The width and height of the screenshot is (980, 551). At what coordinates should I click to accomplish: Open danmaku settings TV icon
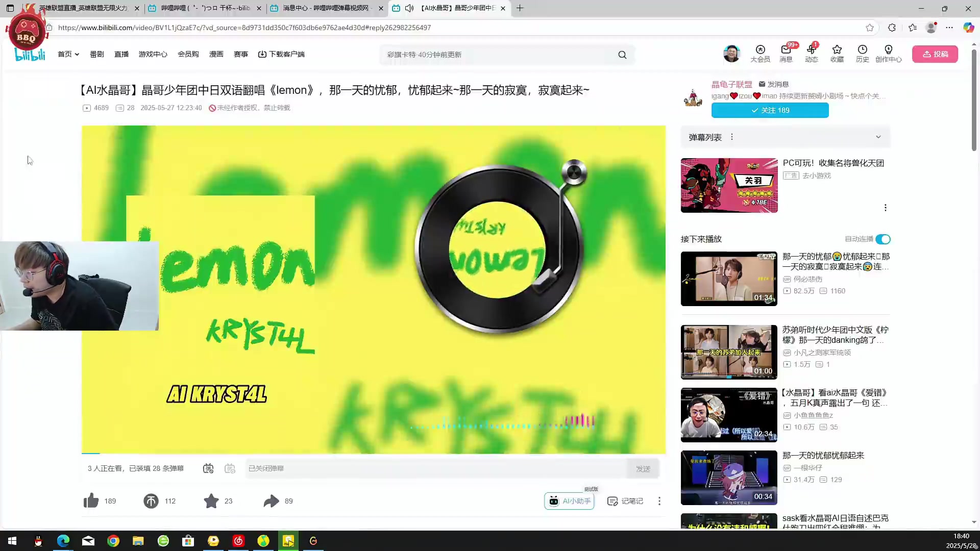tap(230, 468)
